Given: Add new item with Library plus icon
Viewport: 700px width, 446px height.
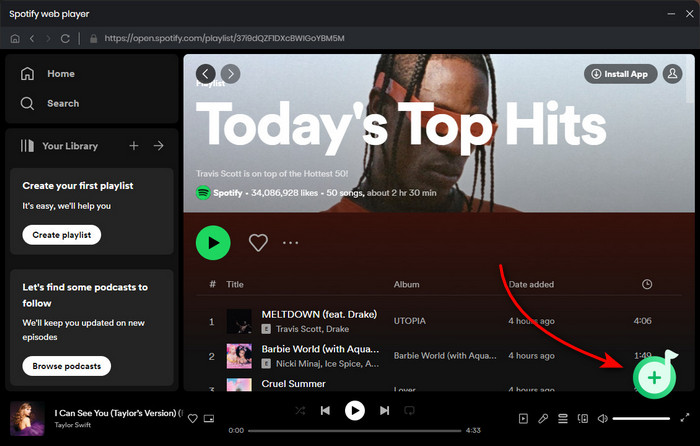Looking at the screenshot, I should point(133,146).
